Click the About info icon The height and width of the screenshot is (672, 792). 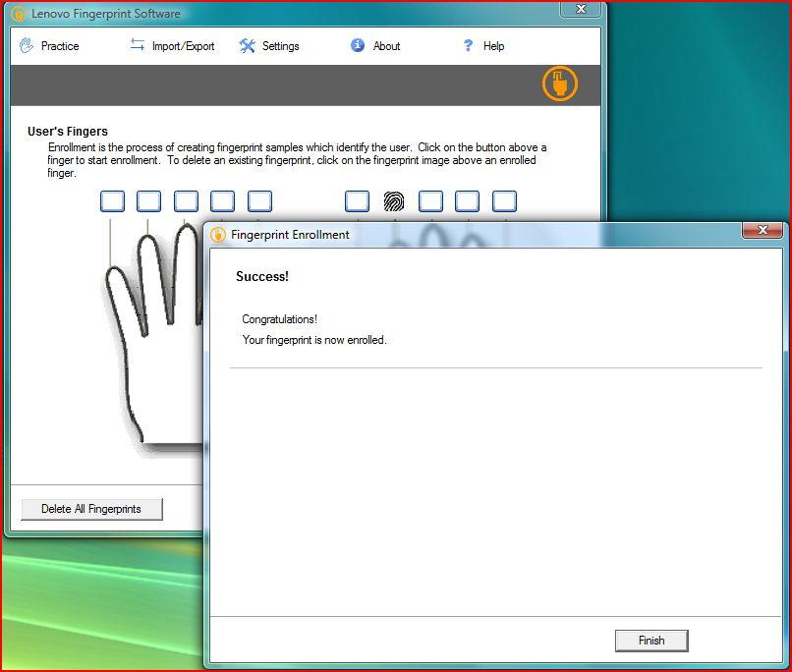tap(358, 45)
